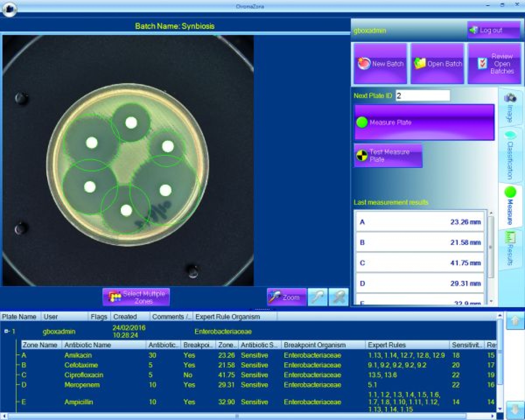Viewport: 525px width, 420px height.
Task: Click the New Batch button
Action: coord(380,64)
